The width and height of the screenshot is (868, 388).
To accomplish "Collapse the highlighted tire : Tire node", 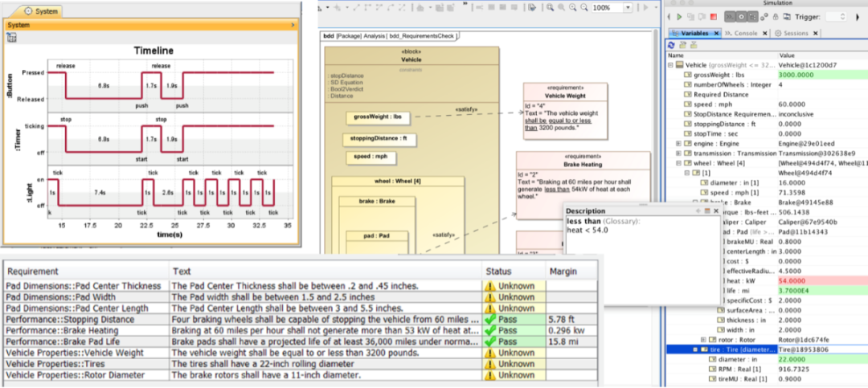I will 695,349.
